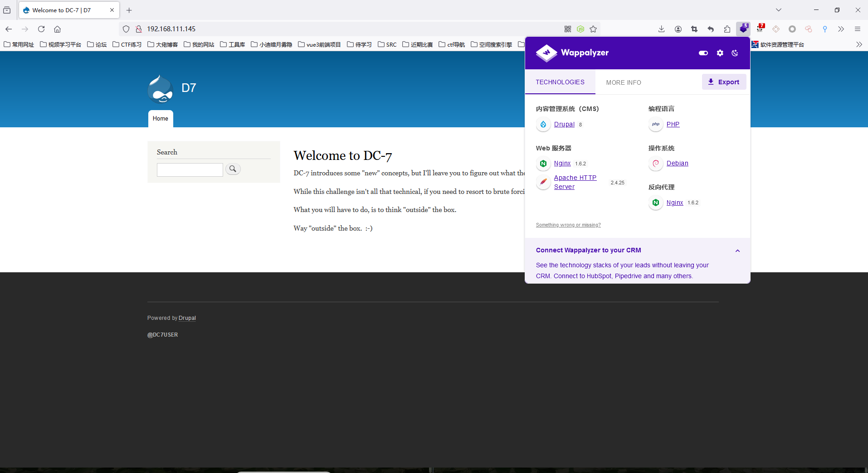
Task: Open the Firefox downloads icon
Action: 661,29
